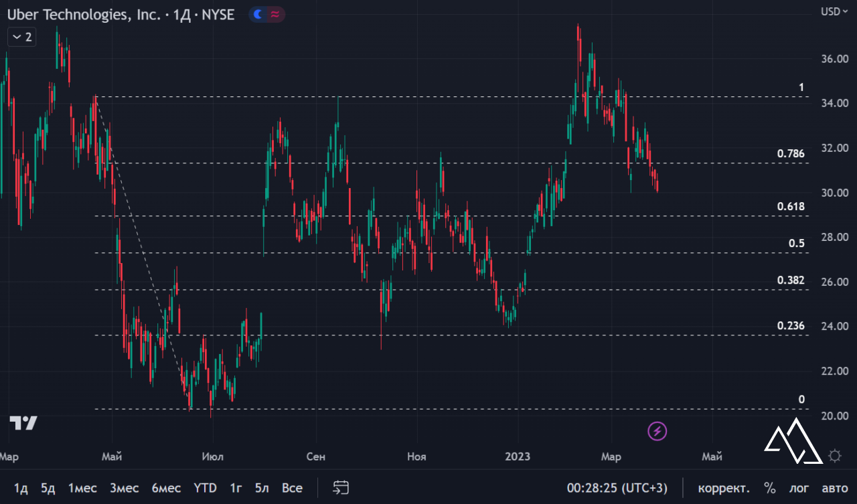Click the 34.00 price axis label
This screenshot has width=857, height=504.
(835, 103)
